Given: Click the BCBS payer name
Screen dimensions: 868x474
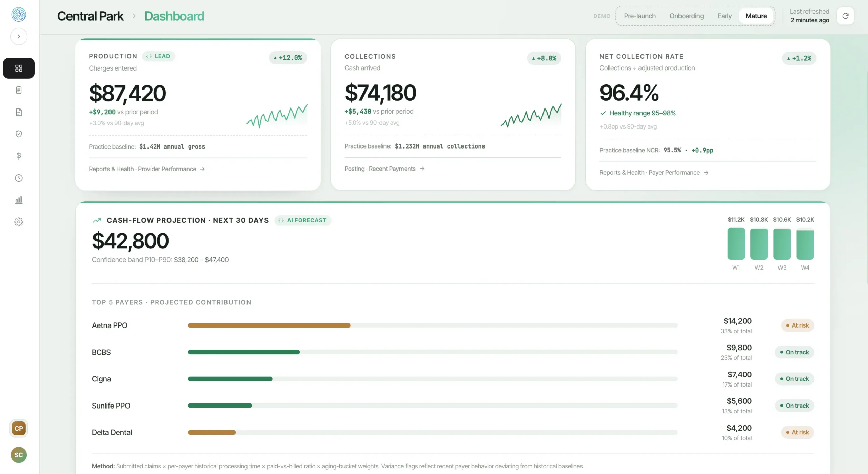Looking at the screenshot, I should pos(101,352).
